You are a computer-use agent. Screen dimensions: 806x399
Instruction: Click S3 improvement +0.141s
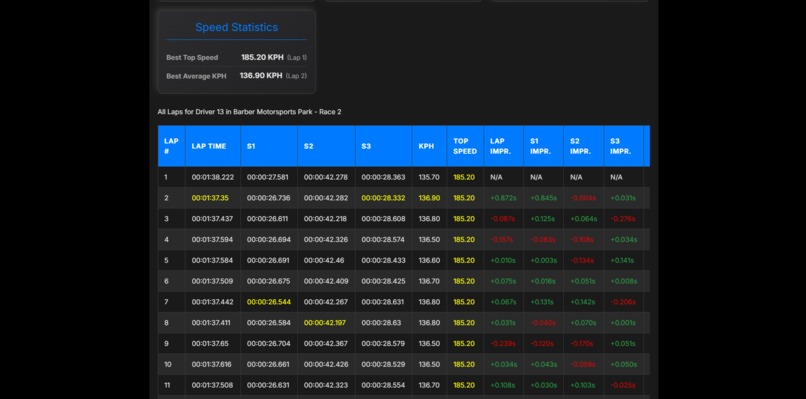coord(622,260)
